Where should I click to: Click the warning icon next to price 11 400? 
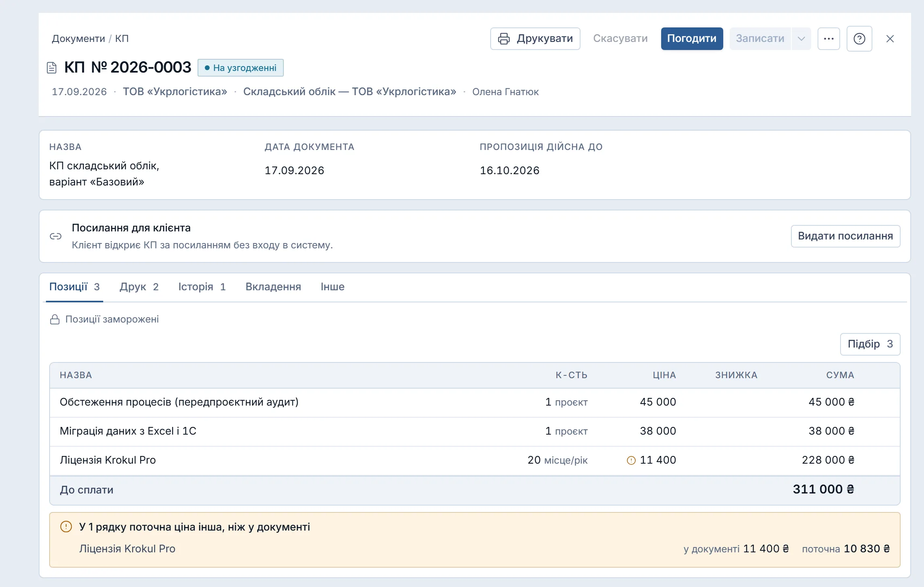click(631, 460)
